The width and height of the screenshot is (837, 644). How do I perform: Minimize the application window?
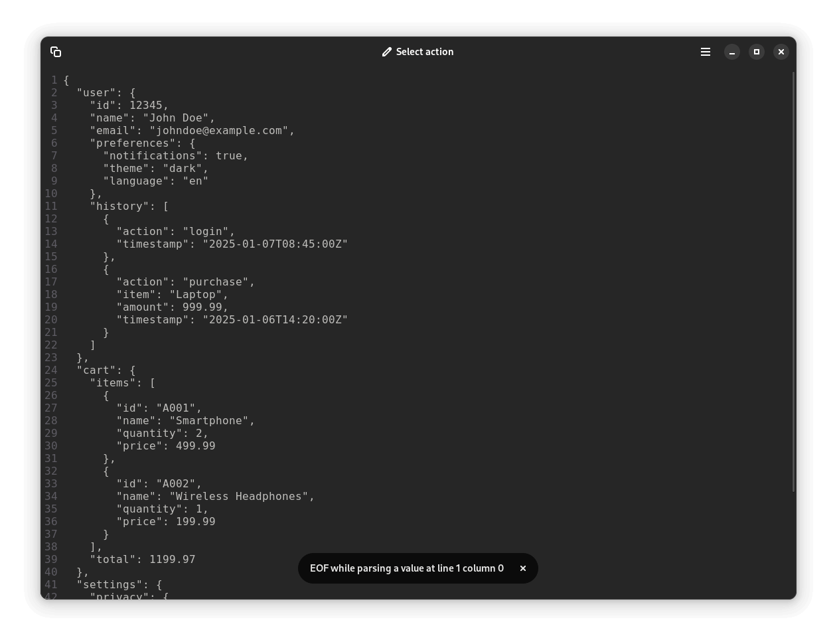click(x=732, y=52)
